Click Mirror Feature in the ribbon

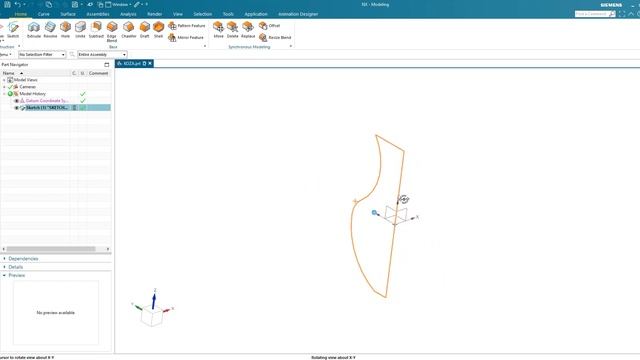click(x=186, y=38)
